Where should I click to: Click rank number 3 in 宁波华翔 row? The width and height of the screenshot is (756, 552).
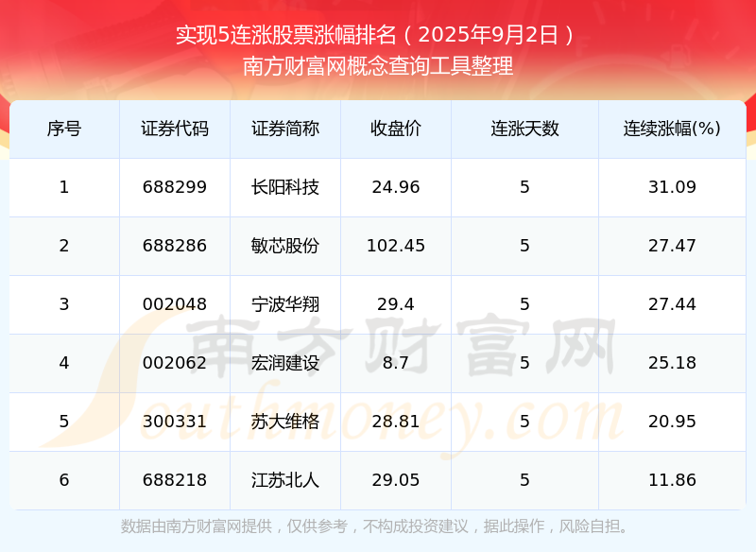[x=64, y=304]
